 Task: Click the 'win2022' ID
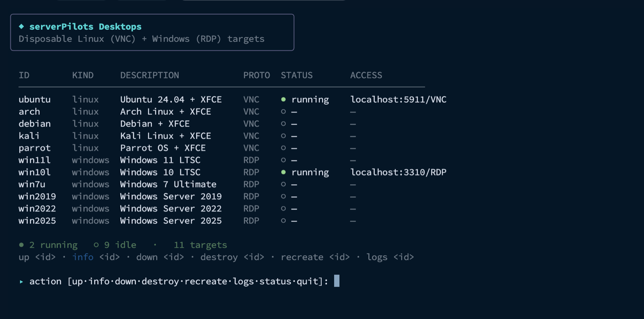pyautogui.click(x=37, y=209)
